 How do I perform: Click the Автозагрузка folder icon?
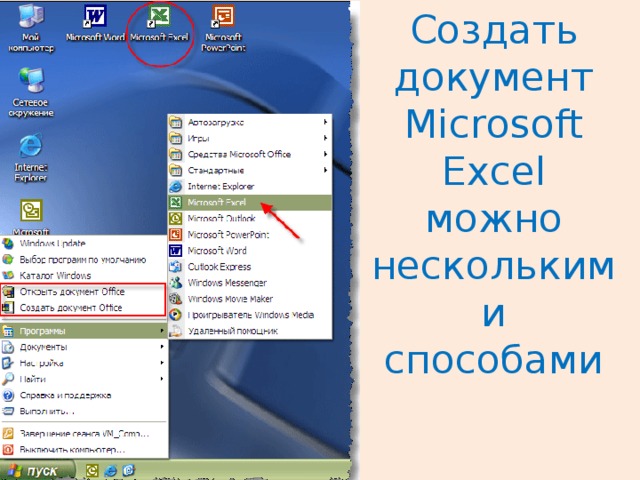[x=176, y=122]
